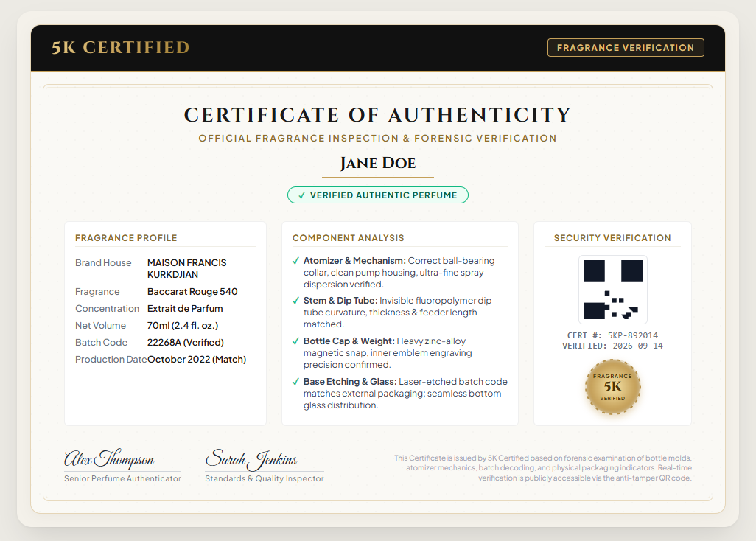Image resolution: width=756 pixels, height=541 pixels.
Task: Click the Atomizer & Mechanism description
Action: pyautogui.click(x=399, y=273)
